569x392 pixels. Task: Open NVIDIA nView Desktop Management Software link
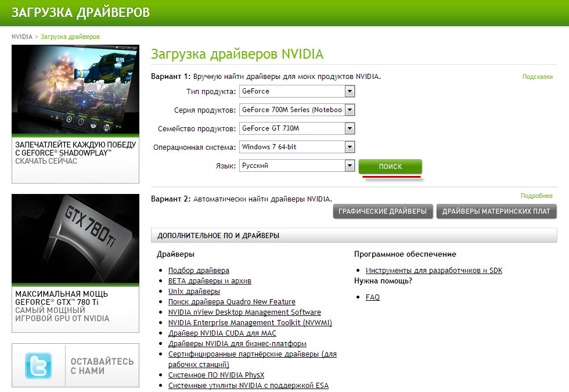point(244,312)
